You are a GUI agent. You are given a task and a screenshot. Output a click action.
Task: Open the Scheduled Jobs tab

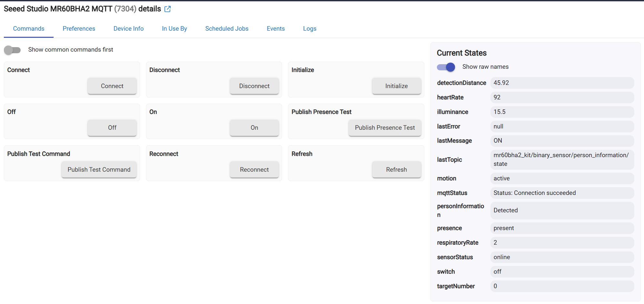pos(227,29)
